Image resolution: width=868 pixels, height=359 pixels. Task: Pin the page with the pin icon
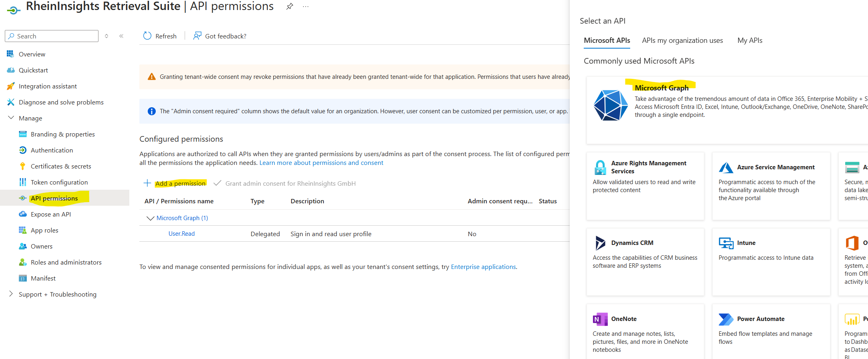[289, 6]
